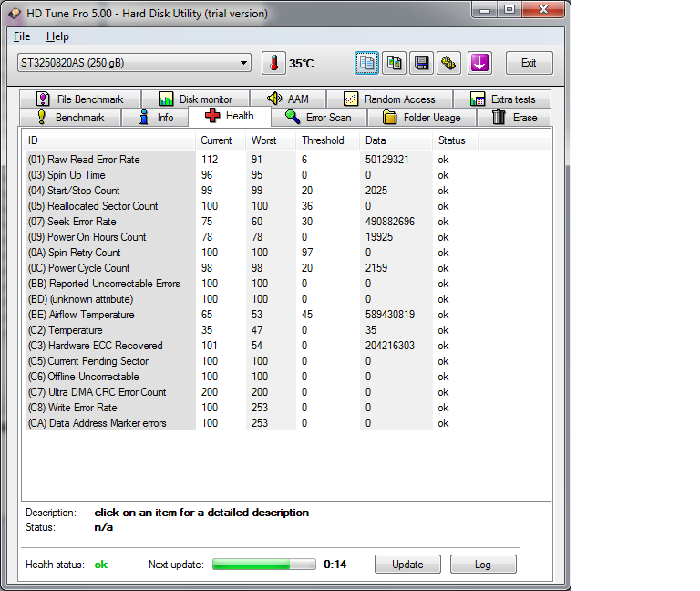Click the 0:14 next update countdown
The width and height of the screenshot is (700, 591).
tap(335, 565)
